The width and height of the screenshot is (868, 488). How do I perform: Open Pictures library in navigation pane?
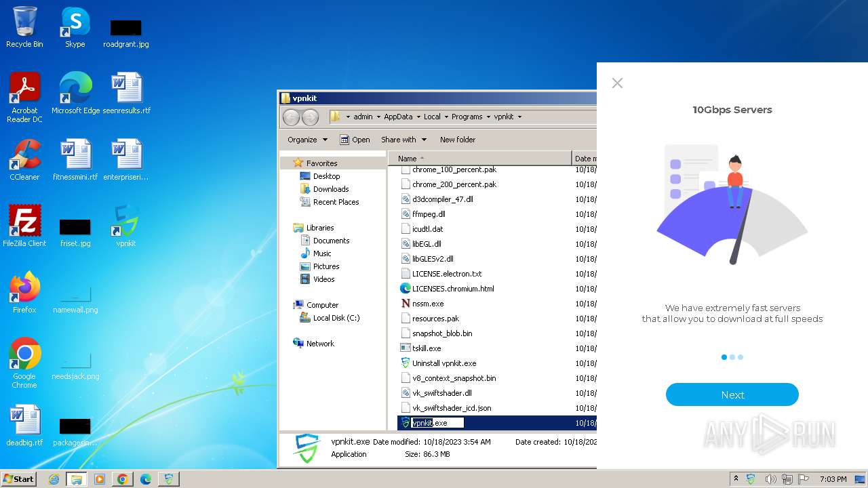(326, 266)
